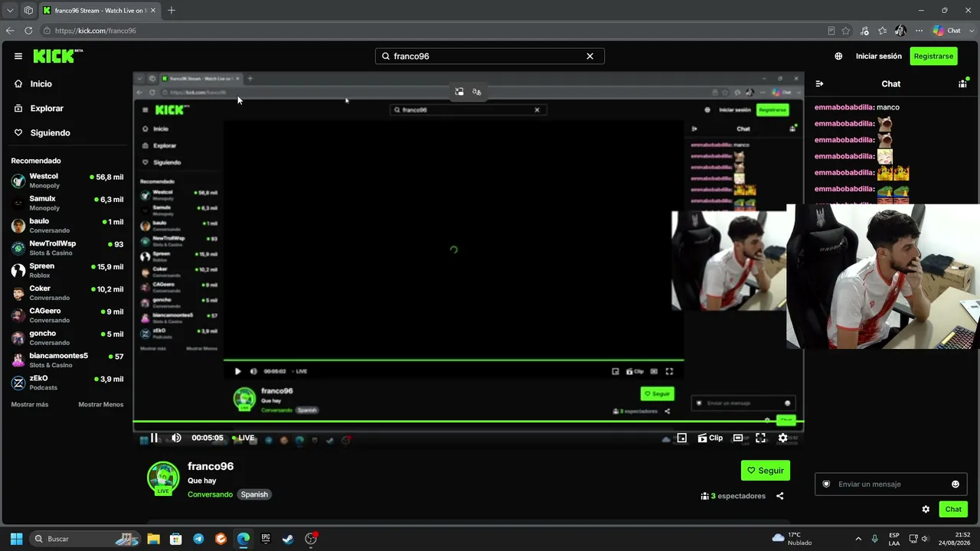This screenshot has width=980, height=551.
Task: Open the browser profile avatar
Action: coord(900,31)
